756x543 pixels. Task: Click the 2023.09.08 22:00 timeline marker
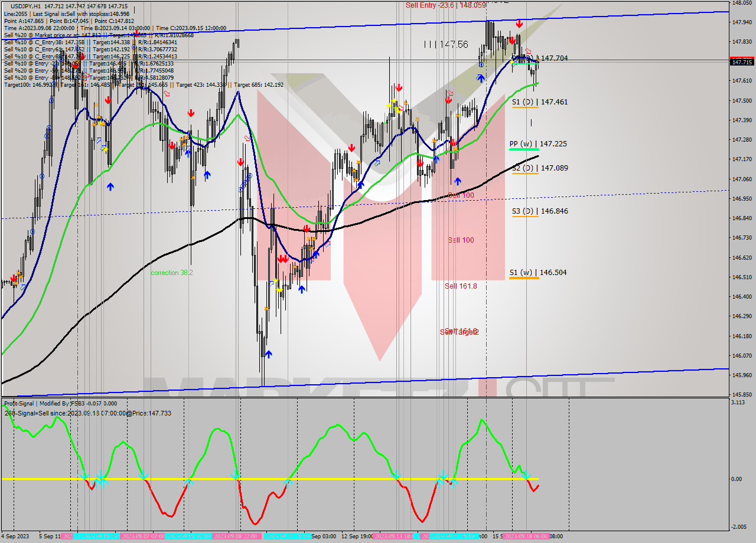[235, 537]
